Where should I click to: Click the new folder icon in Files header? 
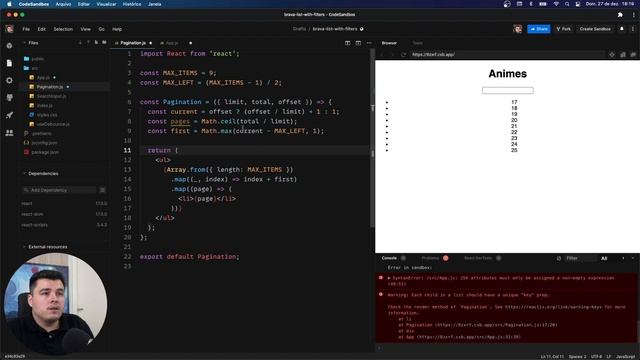click(x=104, y=42)
